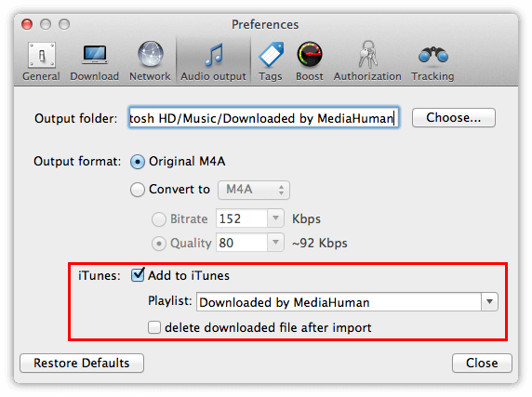
Task: Open the Download laptop icon
Action: (x=95, y=55)
